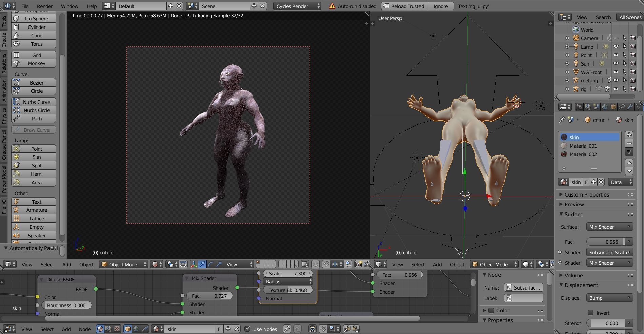The width and height of the screenshot is (644, 334).
Task: Add a material slot with the plus button
Action: [629, 135]
